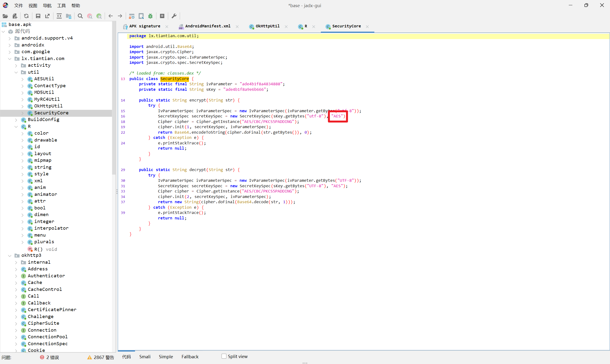Collapse the 源代码 tree node
The width and height of the screenshot is (610, 364).
3,31
